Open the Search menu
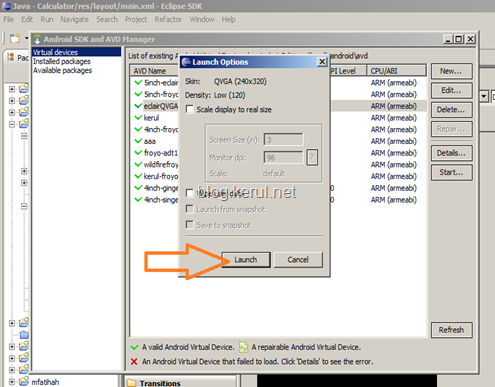 pyautogui.click(x=107, y=19)
